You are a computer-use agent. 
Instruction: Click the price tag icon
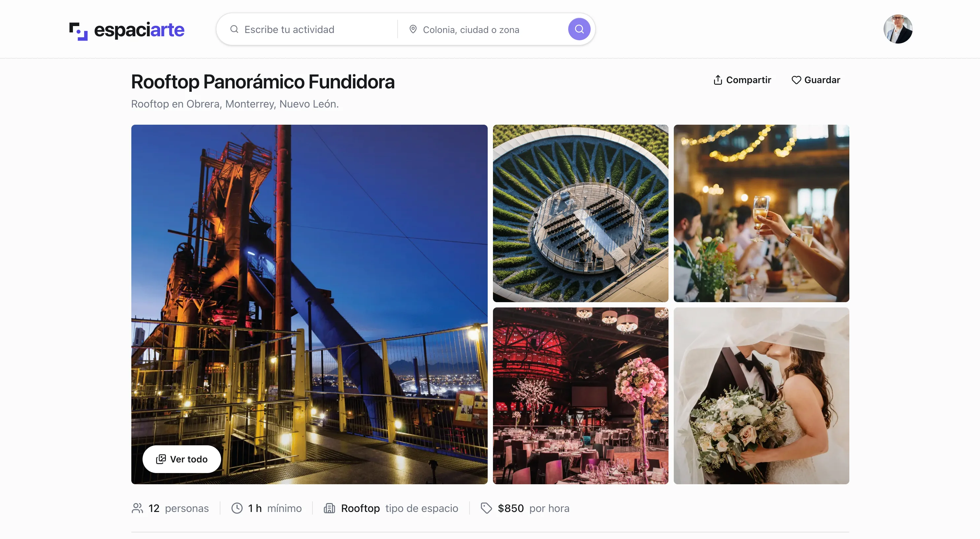click(486, 508)
